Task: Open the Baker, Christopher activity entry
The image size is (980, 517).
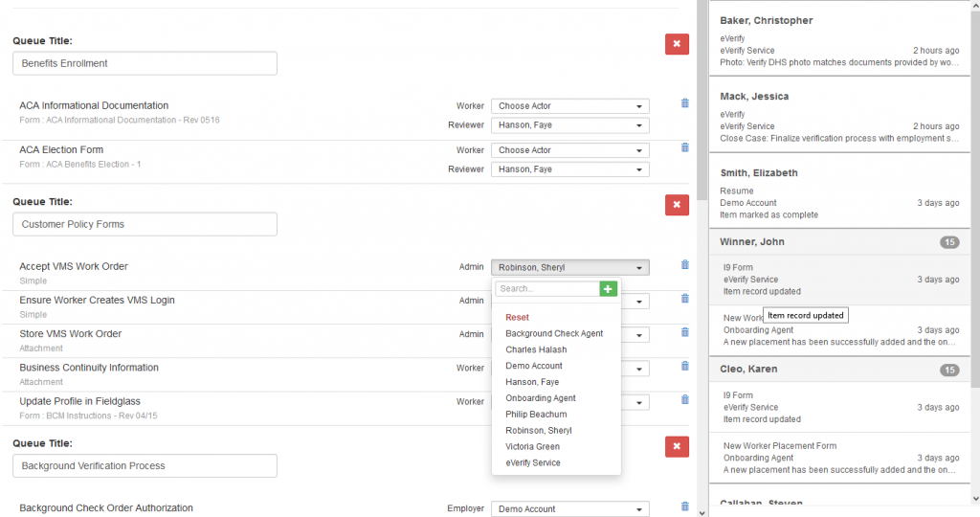Action: [838, 38]
